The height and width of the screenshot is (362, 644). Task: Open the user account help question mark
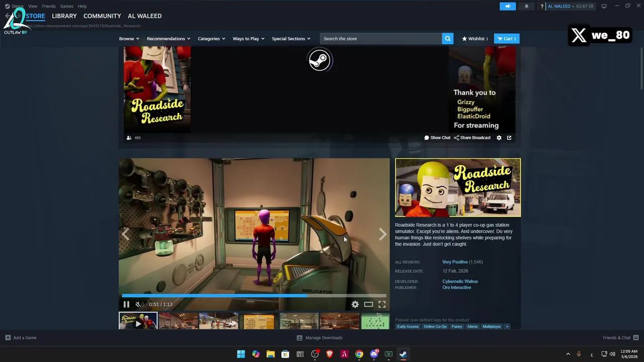click(x=542, y=6)
